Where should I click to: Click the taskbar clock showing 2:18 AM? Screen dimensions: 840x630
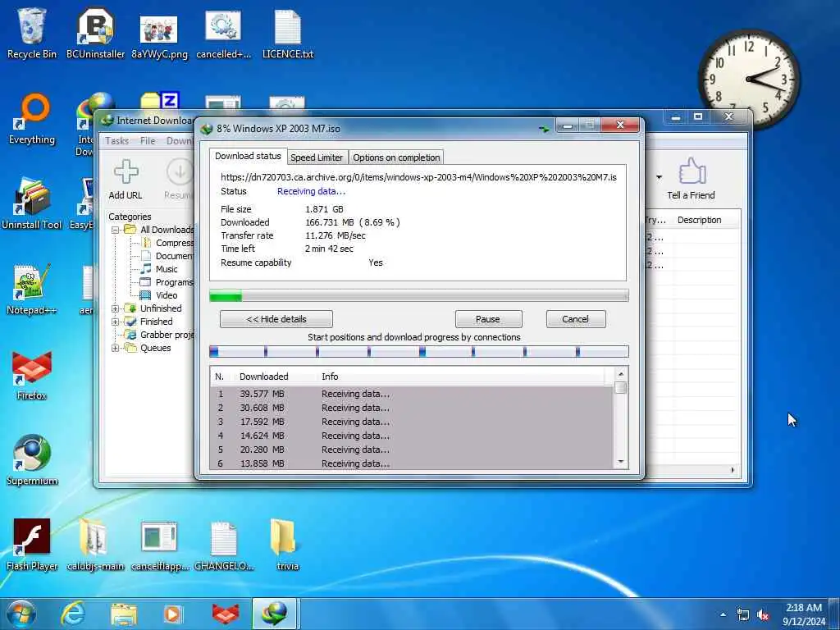click(x=804, y=614)
